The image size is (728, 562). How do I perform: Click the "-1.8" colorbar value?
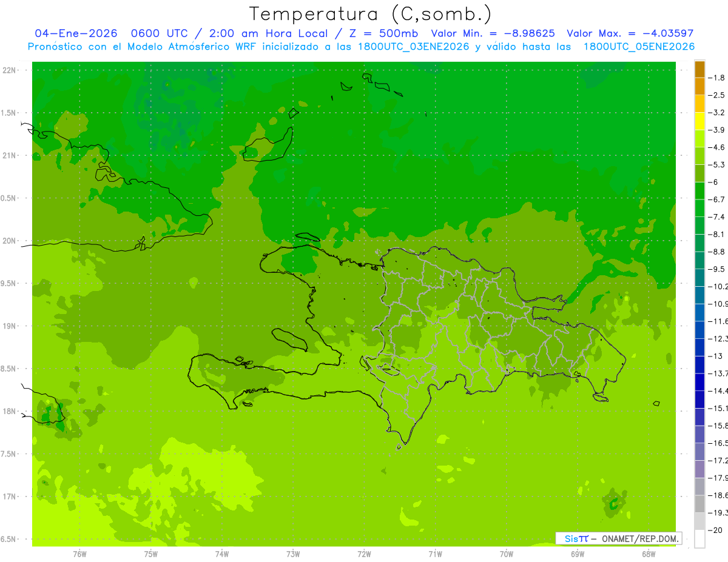[x=717, y=78]
